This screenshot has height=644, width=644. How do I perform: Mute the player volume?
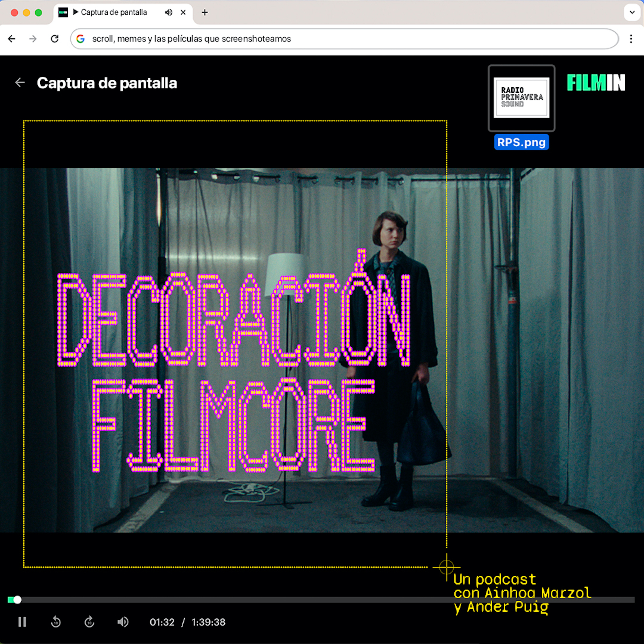pyautogui.click(x=123, y=622)
